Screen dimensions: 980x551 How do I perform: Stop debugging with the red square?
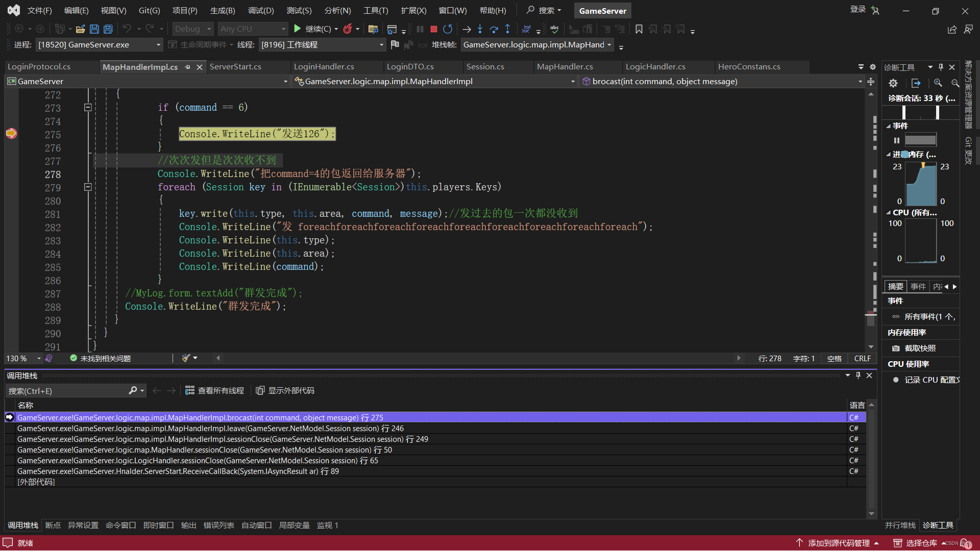coord(433,29)
